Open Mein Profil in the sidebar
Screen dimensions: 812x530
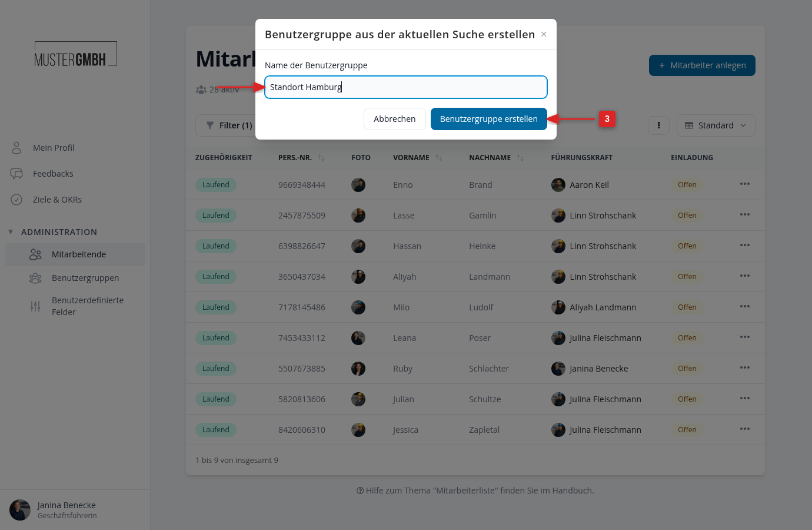tap(75, 148)
